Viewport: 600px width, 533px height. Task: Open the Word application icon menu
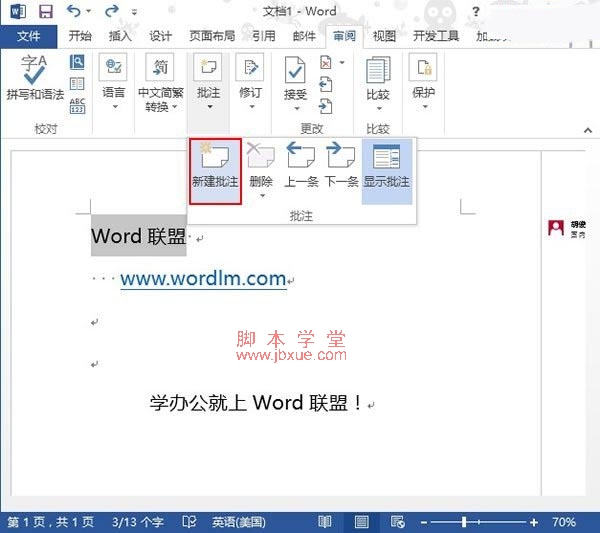coord(18,11)
